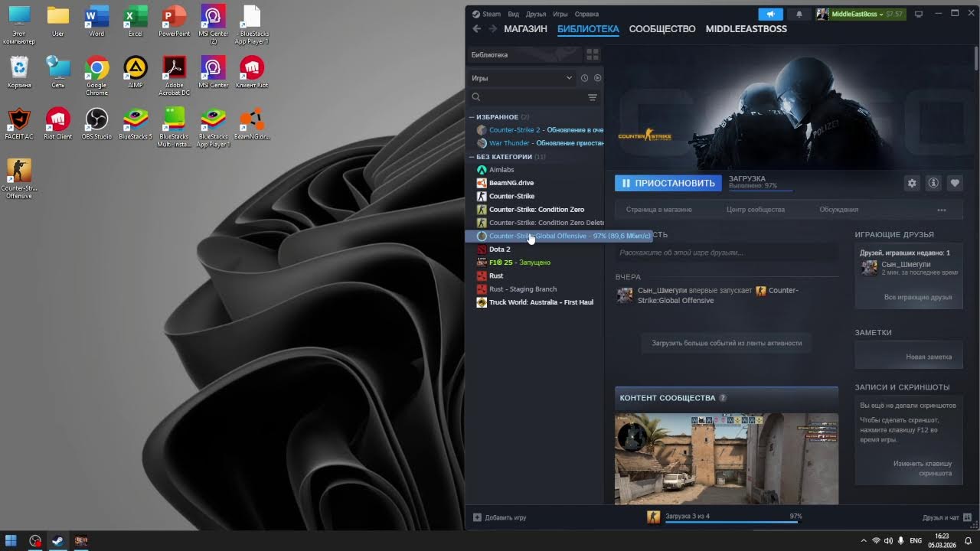This screenshot has width=980, height=551.
Task: Click library search field
Action: [534, 97]
